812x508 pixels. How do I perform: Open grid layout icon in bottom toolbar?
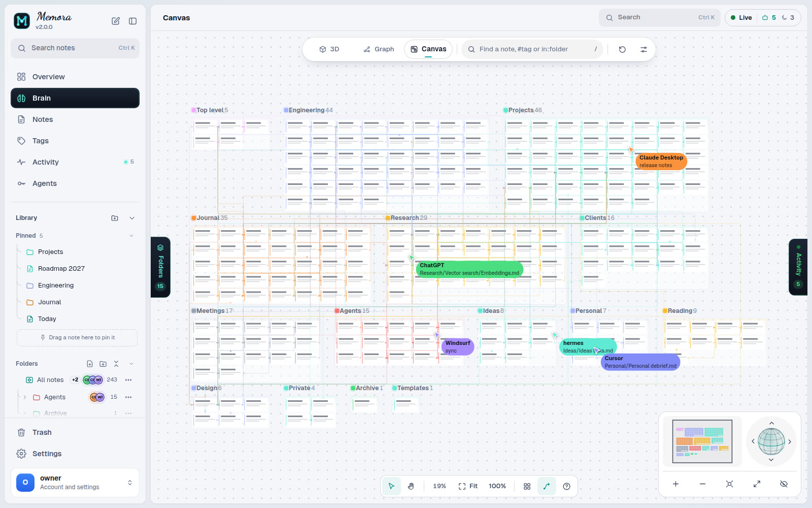tap(527, 486)
